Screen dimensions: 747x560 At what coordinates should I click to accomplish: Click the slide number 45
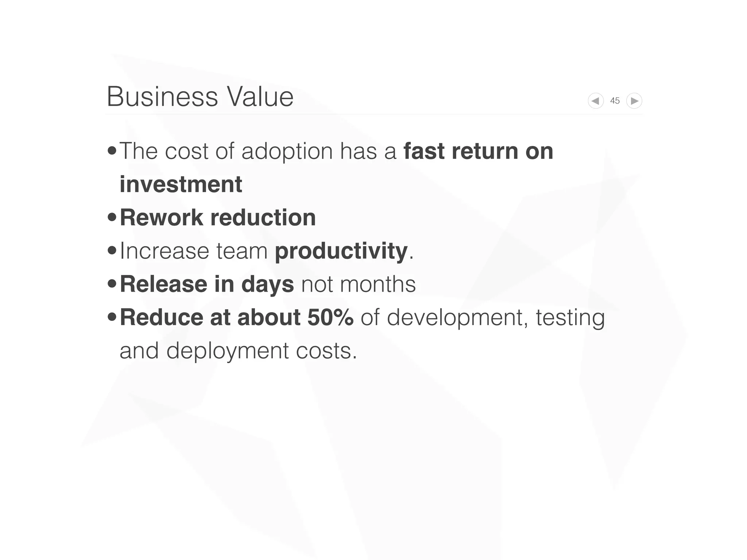[615, 101]
